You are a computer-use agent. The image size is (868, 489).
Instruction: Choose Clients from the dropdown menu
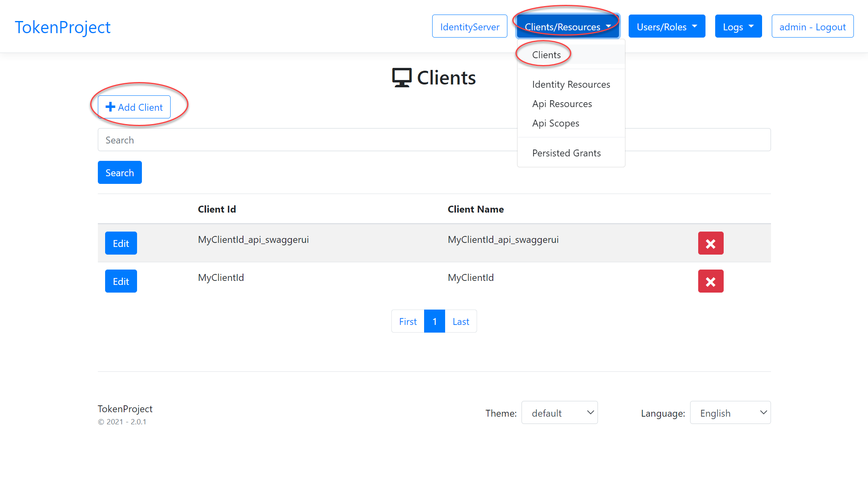pyautogui.click(x=546, y=55)
